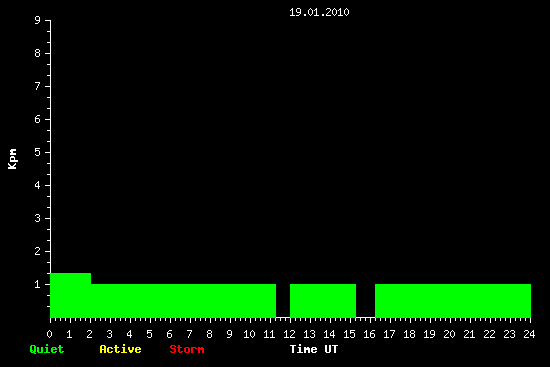Select the red Storm legend label

coord(187,349)
